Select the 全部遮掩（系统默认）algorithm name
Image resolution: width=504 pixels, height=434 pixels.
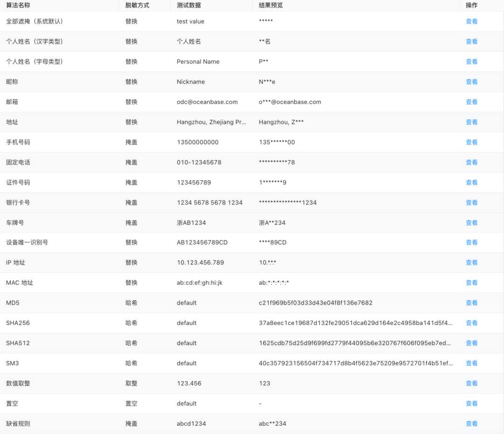point(35,21)
